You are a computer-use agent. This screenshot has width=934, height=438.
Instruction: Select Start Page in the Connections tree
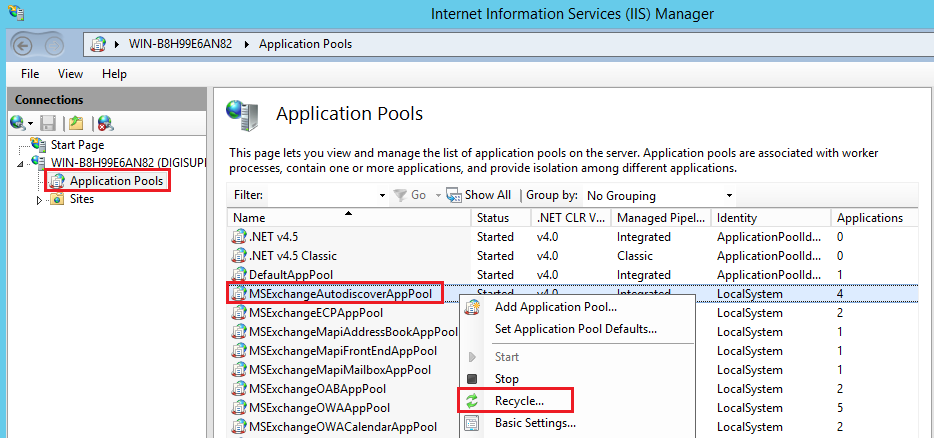pos(77,144)
